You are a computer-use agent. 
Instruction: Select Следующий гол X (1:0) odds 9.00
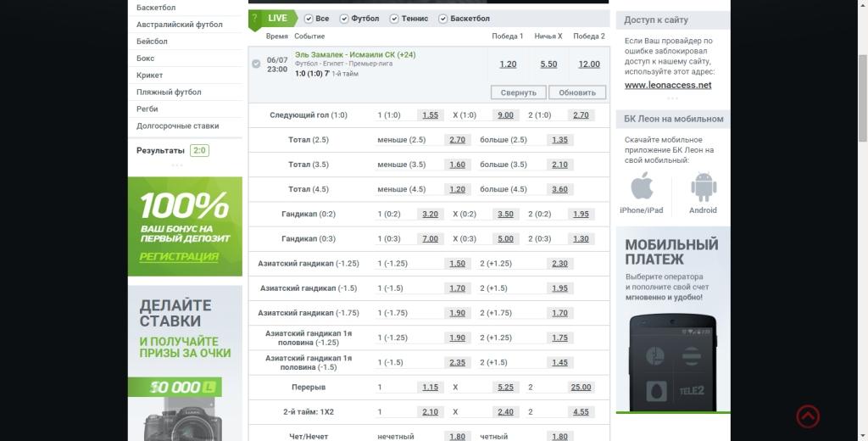(x=505, y=115)
